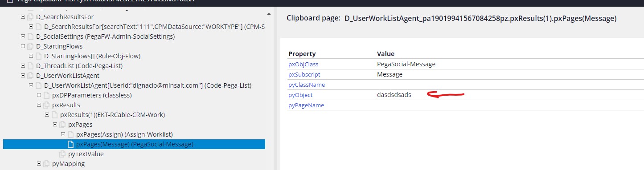Select the D_StartingFlows parent row
The width and height of the screenshot is (644, 170).
pyautogui.click(x=59, y=46)
